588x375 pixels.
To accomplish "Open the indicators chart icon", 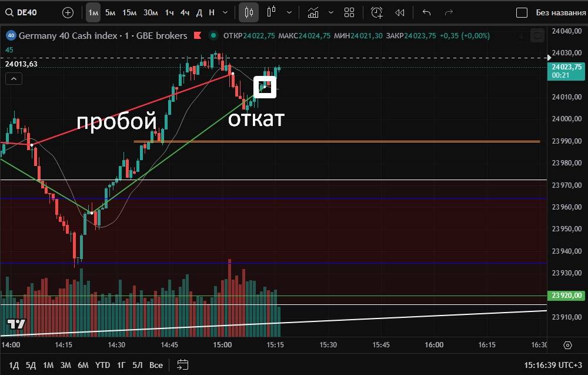I will (x=313, y=12).
